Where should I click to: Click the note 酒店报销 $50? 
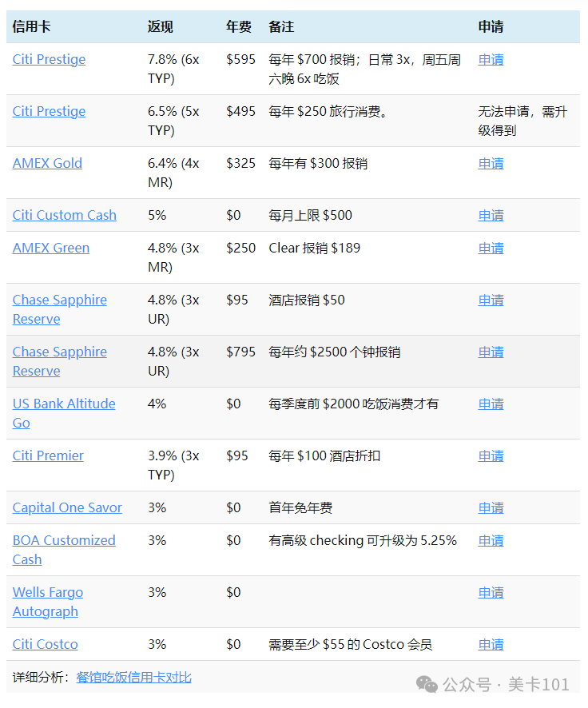point(307,300)
